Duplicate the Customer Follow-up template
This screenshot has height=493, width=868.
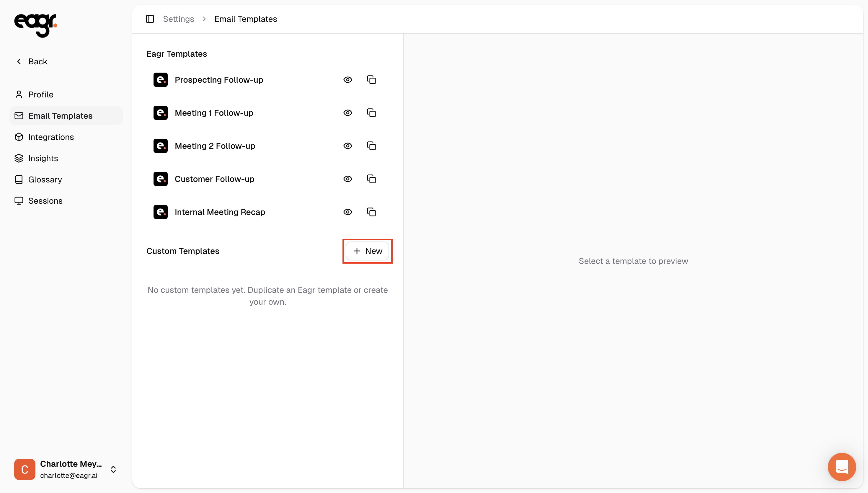[x=371, y=179]
